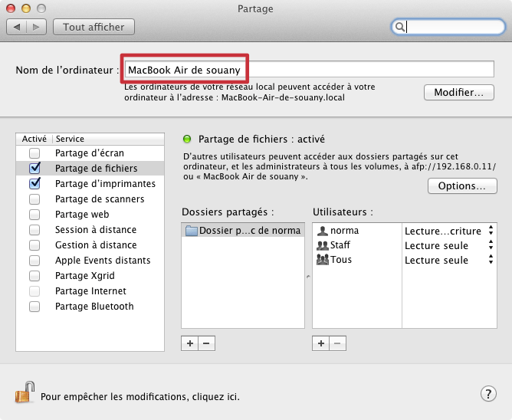The image size is (512, 420).
Task: Select the Partage Xgrid service row
Action: (90, 276)
